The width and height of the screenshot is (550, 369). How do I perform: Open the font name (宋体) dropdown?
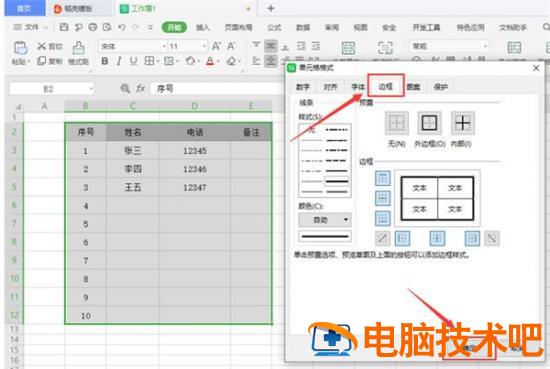(x=164, y=46)
